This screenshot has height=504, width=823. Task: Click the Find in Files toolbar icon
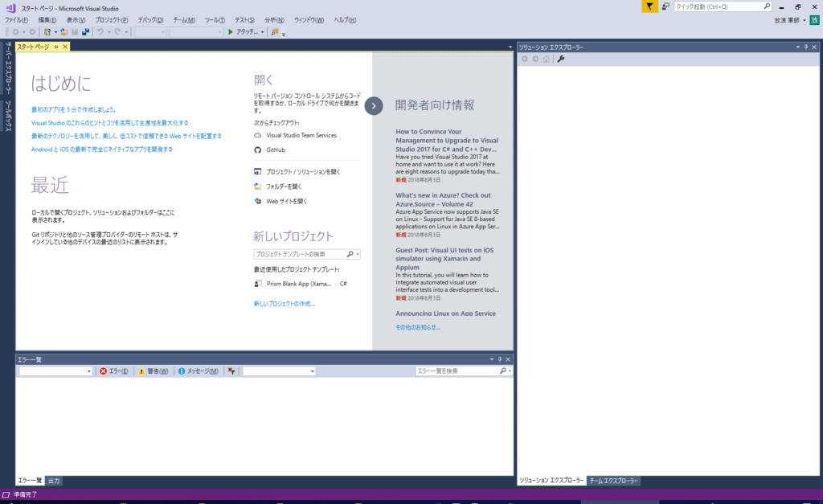tap(275, 32)
